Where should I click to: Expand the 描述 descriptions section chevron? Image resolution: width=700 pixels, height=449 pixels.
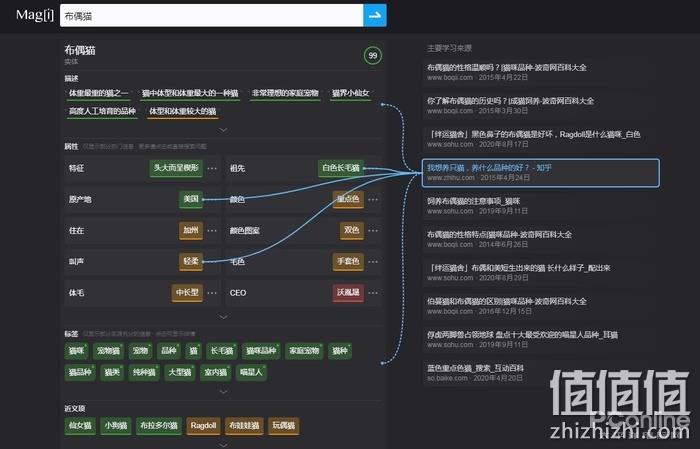click(x=223, y=130)
